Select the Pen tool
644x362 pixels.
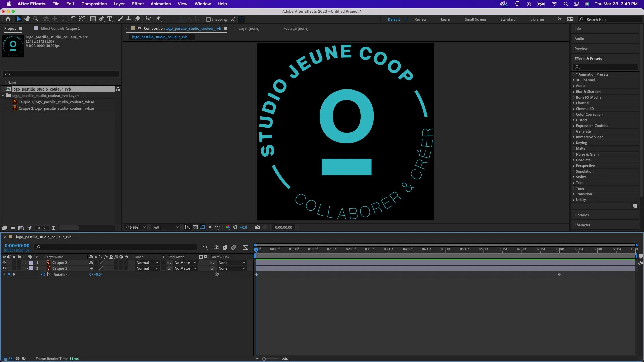click(101, 19)
